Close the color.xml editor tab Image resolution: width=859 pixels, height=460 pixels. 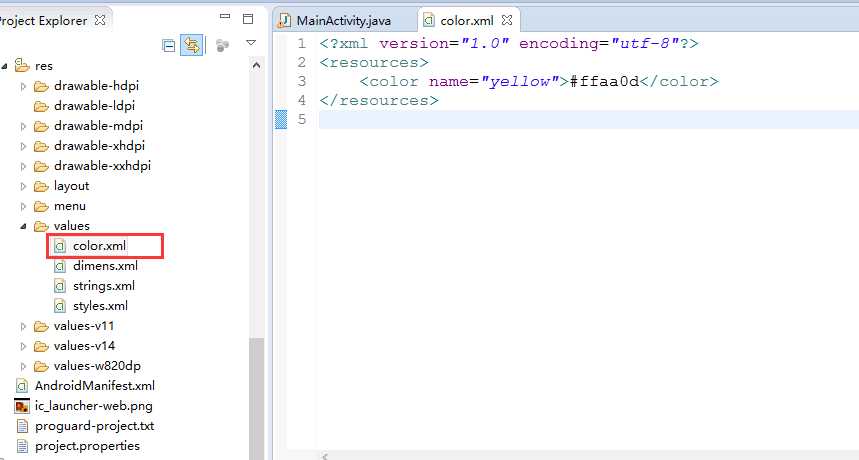coord(507,20)
